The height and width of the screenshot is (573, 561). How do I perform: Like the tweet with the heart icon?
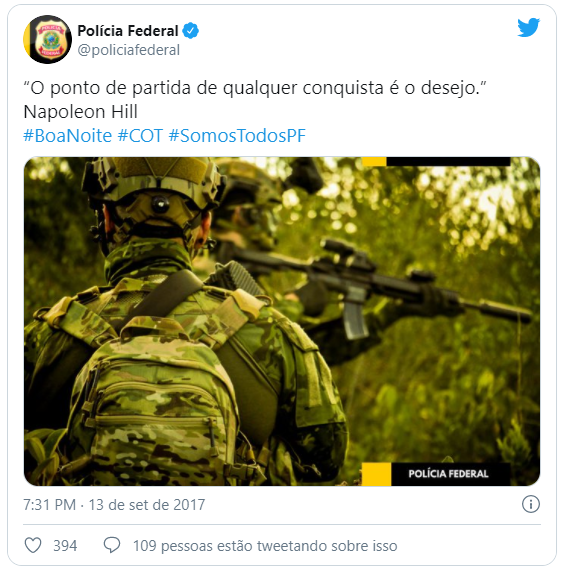(x=33, y=545)
